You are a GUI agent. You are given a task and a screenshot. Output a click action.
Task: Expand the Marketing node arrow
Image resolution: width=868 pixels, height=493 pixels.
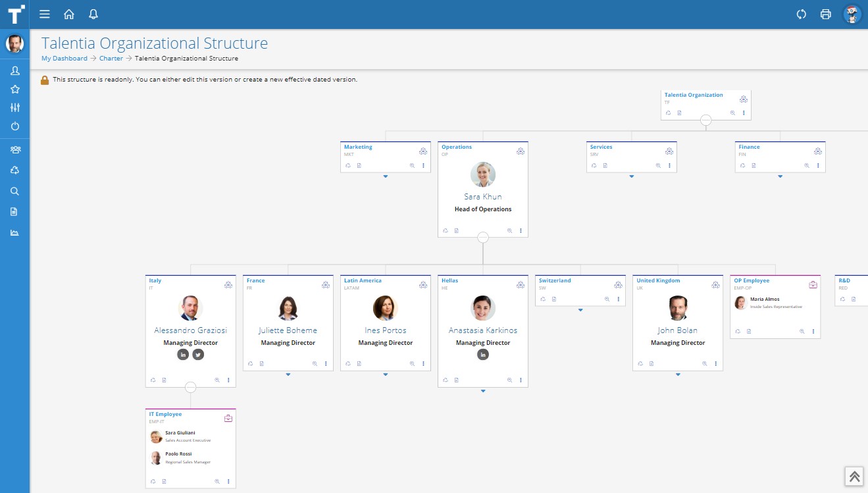(386, 176)
